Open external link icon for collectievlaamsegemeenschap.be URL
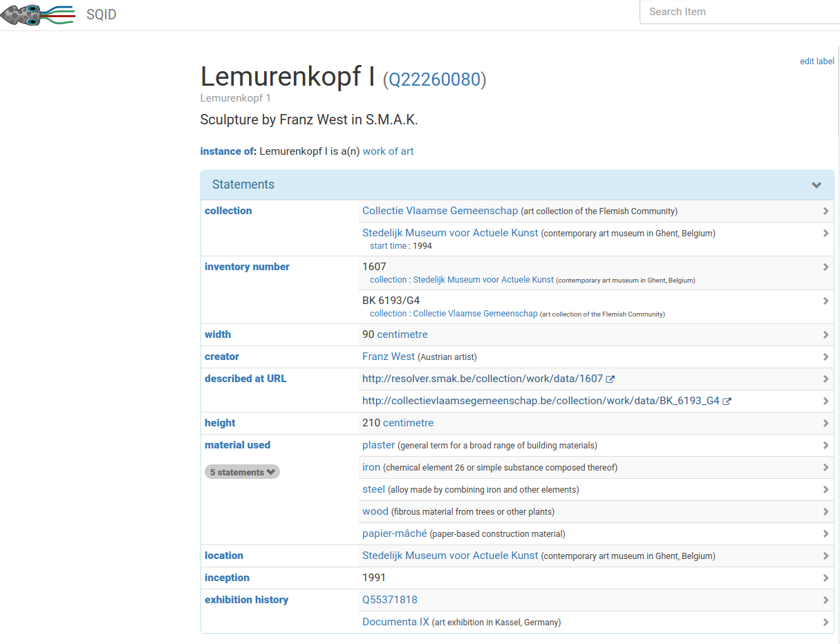The image size is (840, 644). coord(727,401)
